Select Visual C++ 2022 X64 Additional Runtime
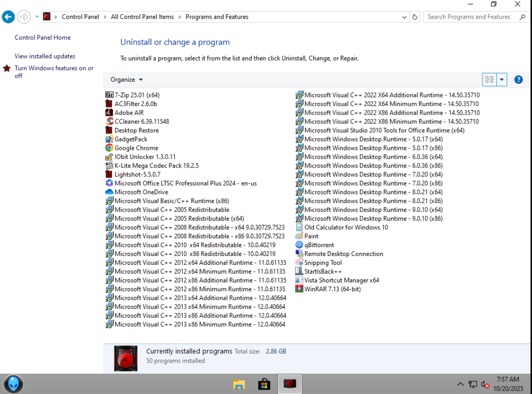Viewport: 532px width, 394px height. coord(388,95)
